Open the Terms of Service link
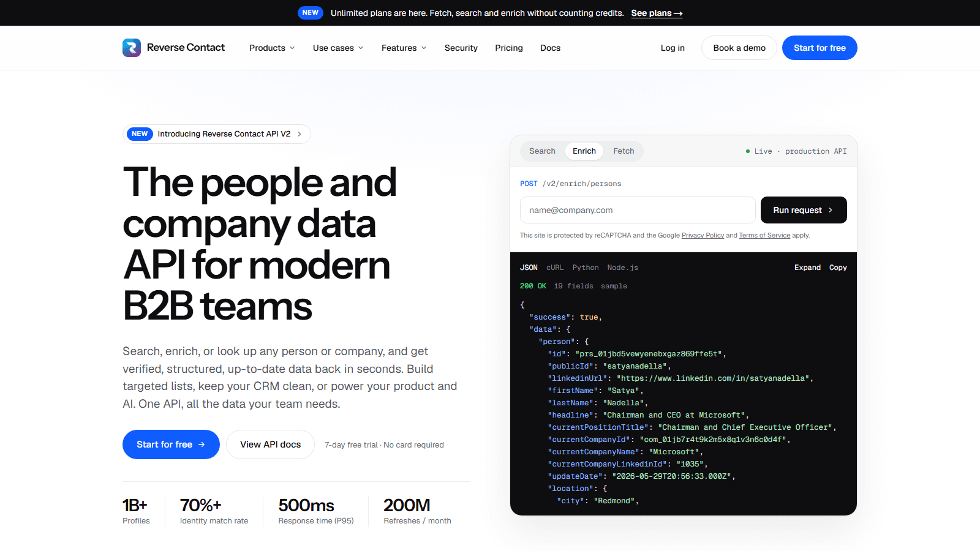 click(x=764, y=235)
